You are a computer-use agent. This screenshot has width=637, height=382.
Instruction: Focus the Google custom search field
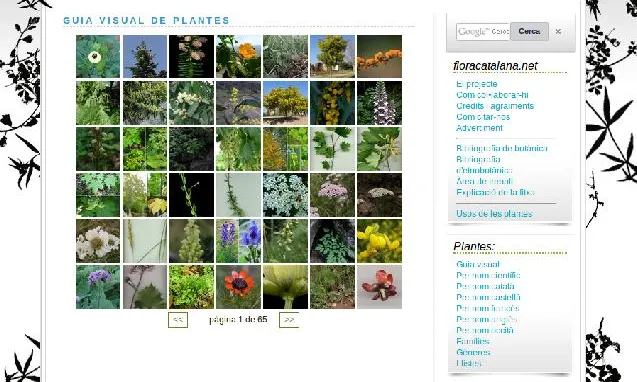pos(483,31)
